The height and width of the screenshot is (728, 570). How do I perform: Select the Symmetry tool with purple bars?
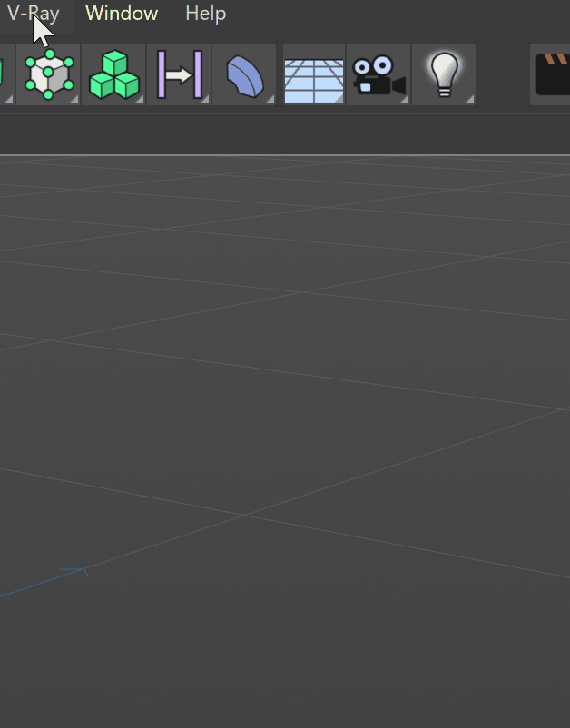pyautogui.click(x=179, y=74)
